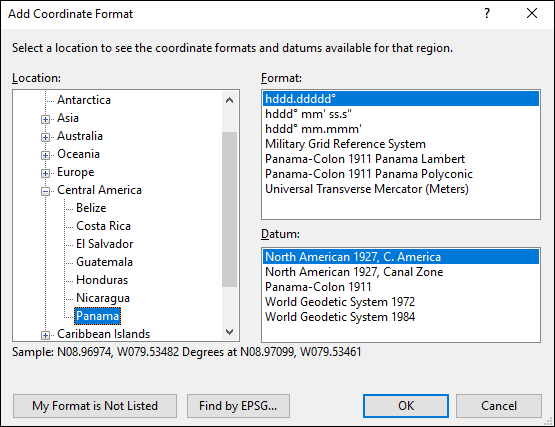555x427 pixels.
Task: Cancel the Add Coordinate Format dialog
Action: coord(499,406)
